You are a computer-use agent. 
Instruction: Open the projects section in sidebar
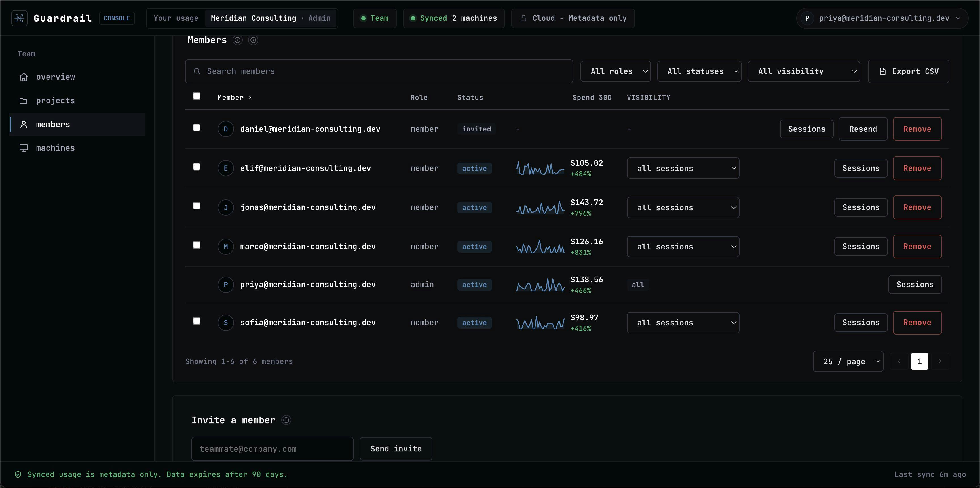click(x=77, y=100)
